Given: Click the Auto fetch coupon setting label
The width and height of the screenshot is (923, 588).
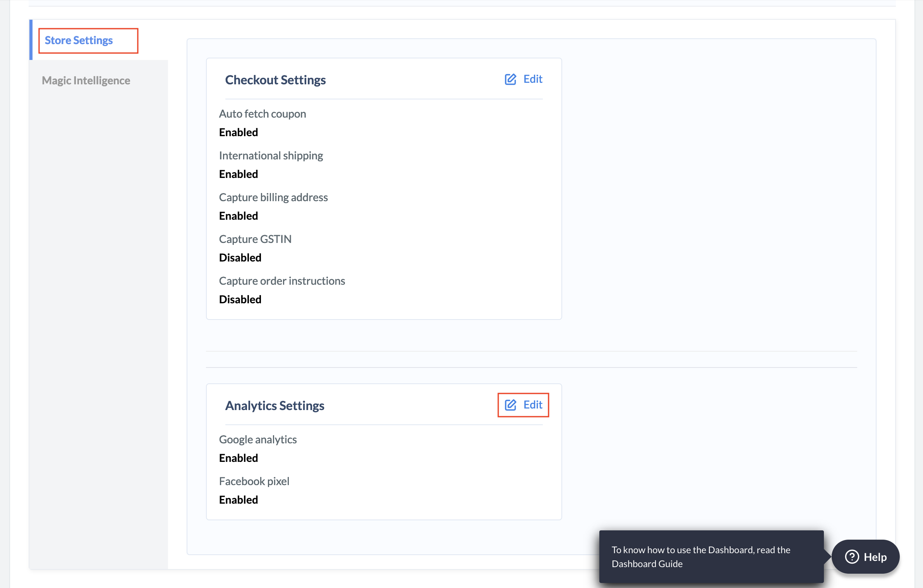Looking at the screenshot, I should click(262, 113).
